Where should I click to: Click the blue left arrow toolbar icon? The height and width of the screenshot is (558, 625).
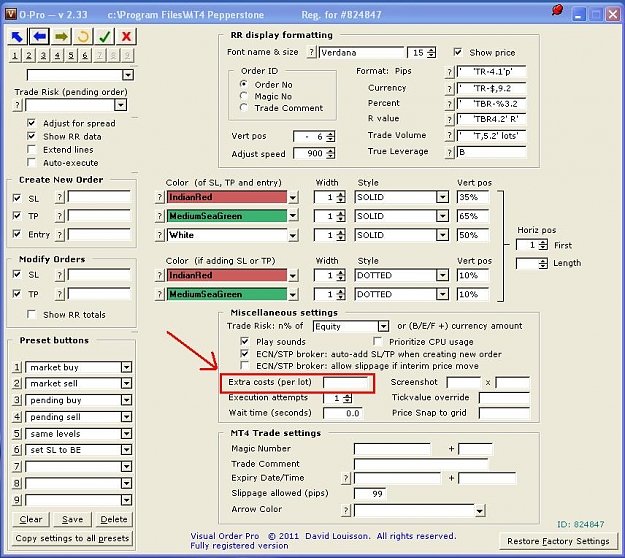[x=39, y=37]
